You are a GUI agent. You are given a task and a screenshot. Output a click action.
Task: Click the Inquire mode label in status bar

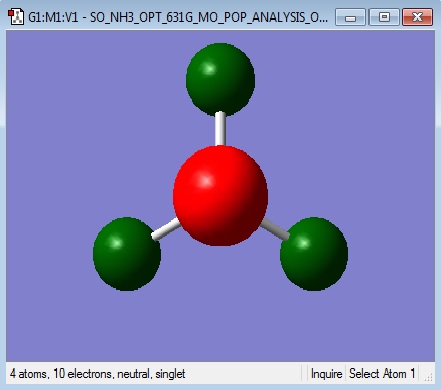click(326, 374)
